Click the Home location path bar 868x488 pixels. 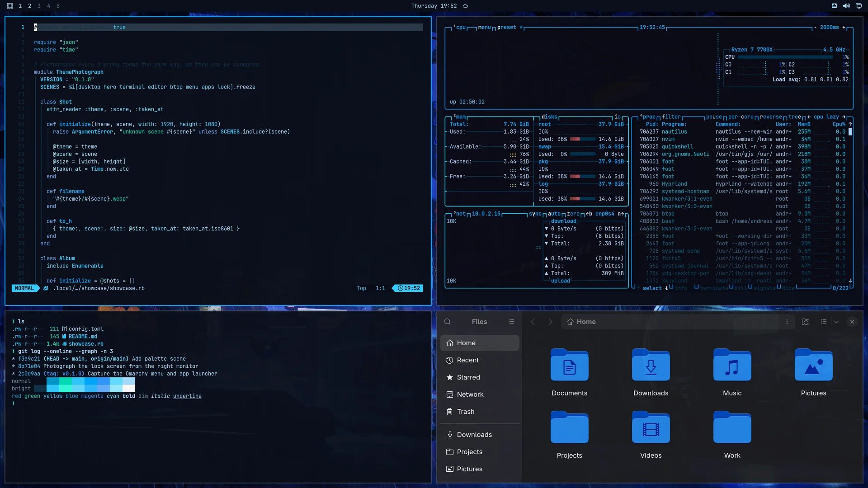pos(678,322)
